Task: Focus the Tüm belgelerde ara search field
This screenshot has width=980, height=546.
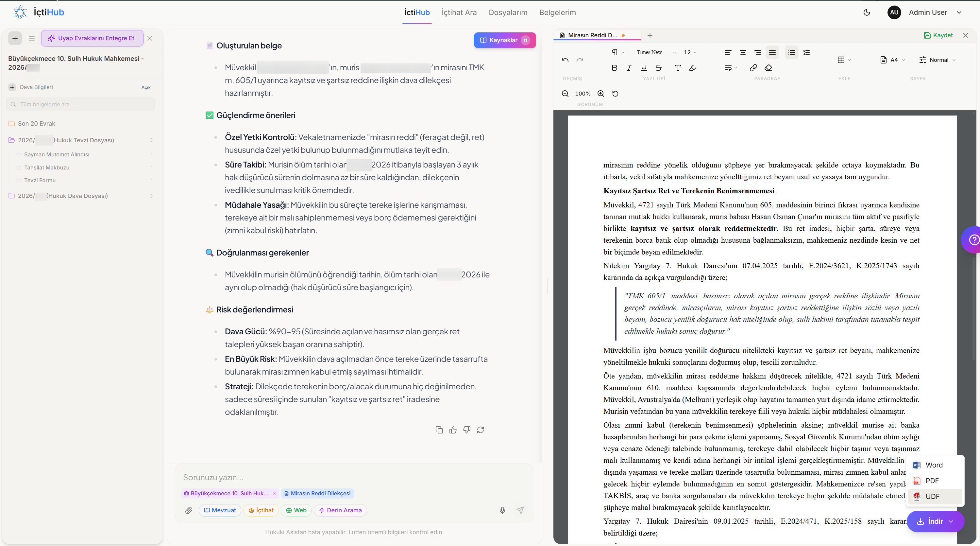Action: coord(80,104)
